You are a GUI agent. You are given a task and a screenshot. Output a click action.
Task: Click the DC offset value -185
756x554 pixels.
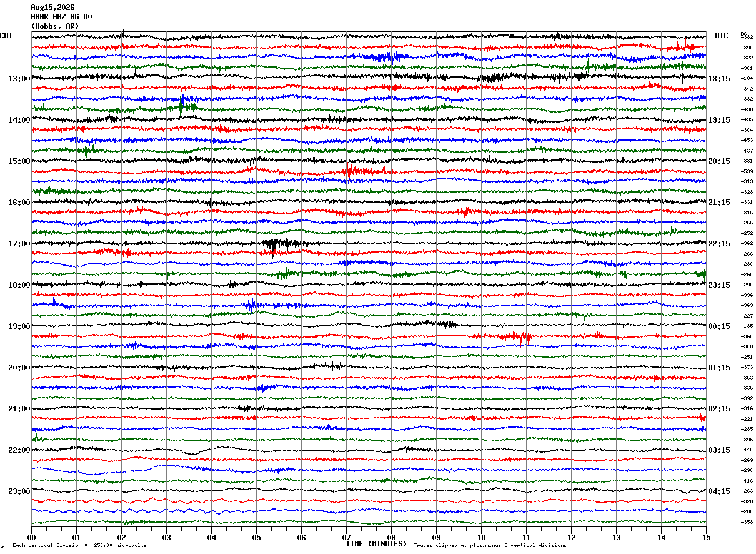click(747, 326)
